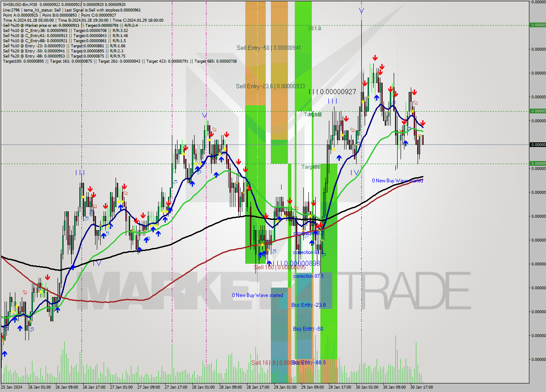
Task: Click the '27 Jan 01:00' time axis label
Action: 121,387
